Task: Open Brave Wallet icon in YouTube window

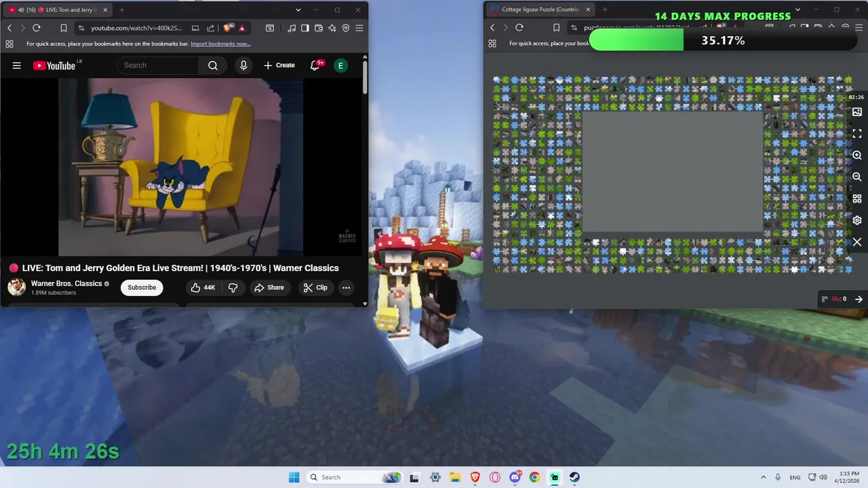Action: coord(319,28)
